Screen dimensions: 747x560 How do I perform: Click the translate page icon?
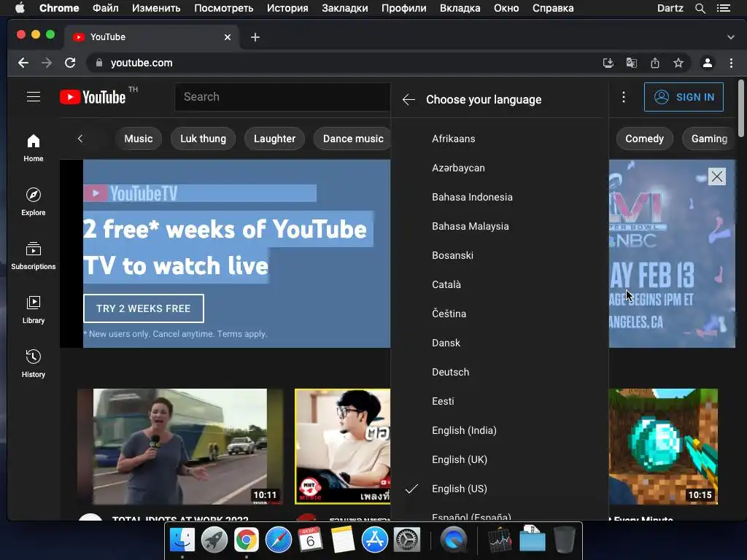(x=631, y=63)
